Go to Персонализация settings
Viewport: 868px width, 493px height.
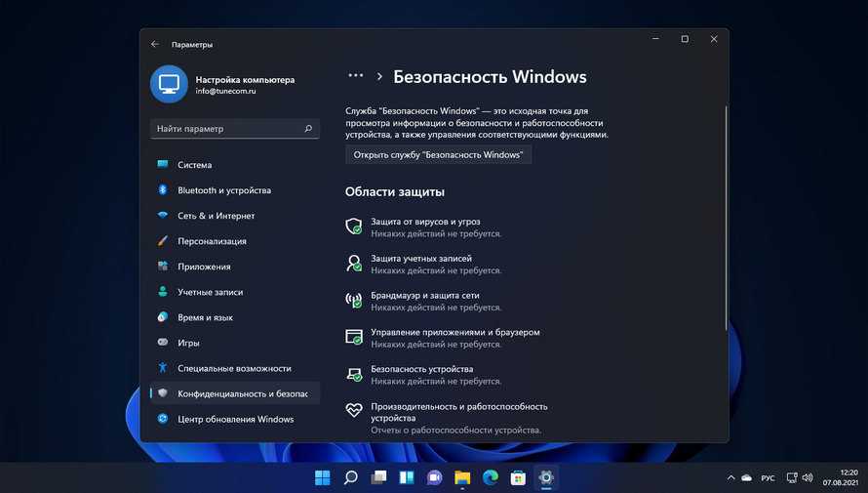point(212,241)
